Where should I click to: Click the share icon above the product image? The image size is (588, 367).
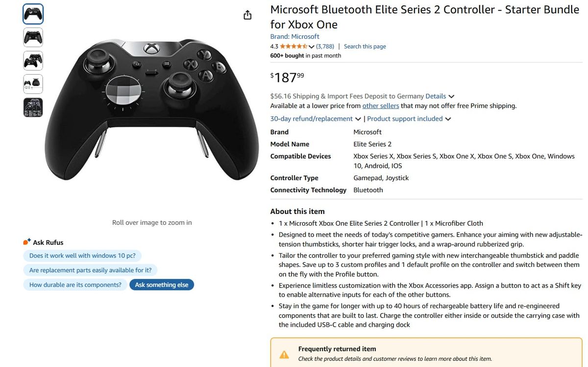(247, 15)
